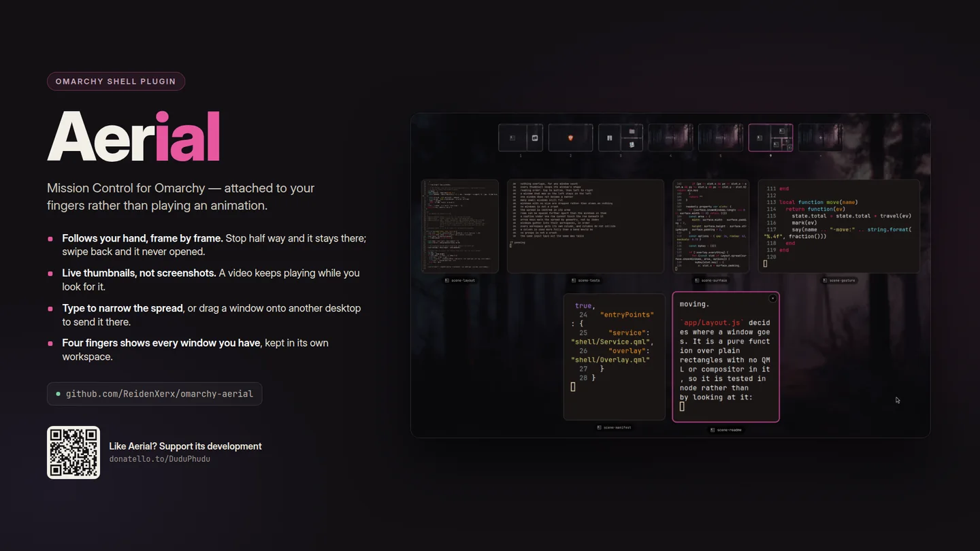The height and width of the screenshot is (551, 980).
Task: Click the donation QR code
Action: [73, 452]
